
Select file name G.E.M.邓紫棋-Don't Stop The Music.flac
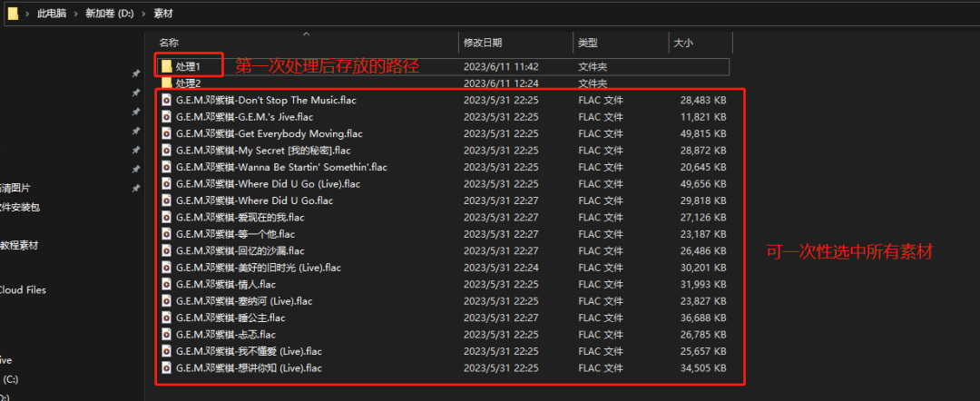[x=266, y=100]
